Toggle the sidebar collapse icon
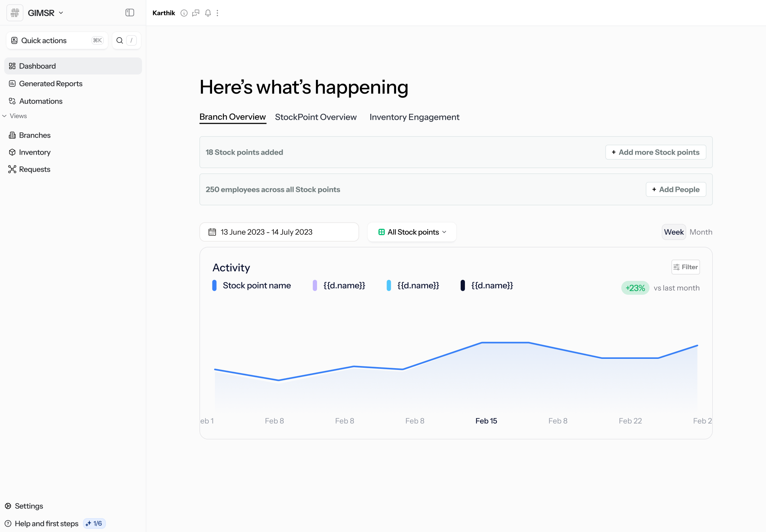The image size is (766, 532). tap(129, 12)
